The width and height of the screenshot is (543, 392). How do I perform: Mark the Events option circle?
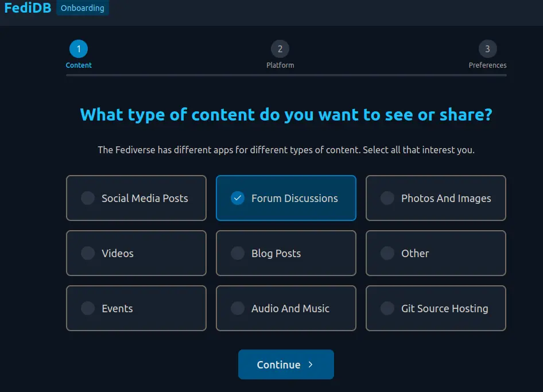click(88, 308)
